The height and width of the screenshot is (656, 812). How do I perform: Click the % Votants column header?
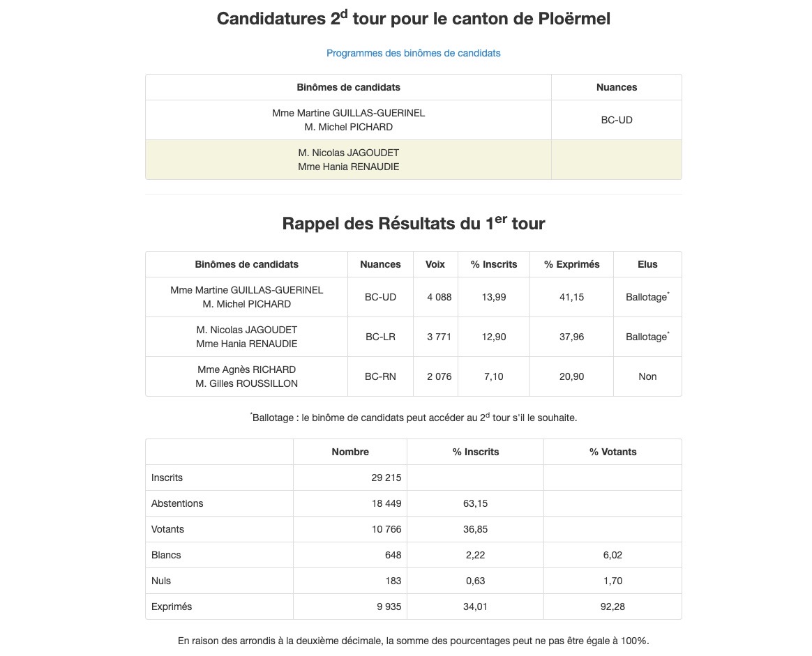tap(612, 452)
